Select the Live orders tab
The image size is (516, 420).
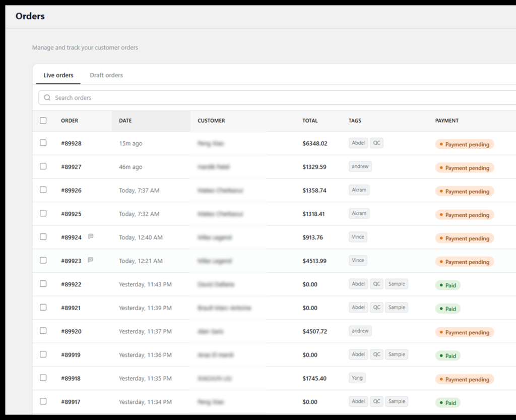pos(58,75)
